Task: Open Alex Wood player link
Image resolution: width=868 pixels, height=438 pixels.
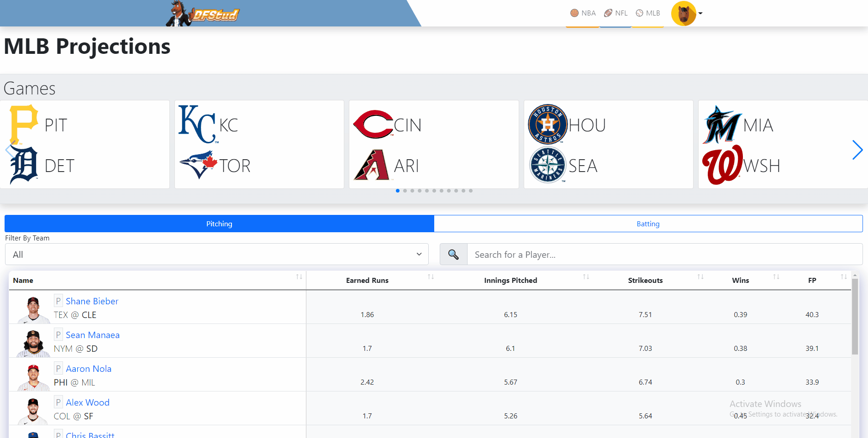Action: [88, 402]
